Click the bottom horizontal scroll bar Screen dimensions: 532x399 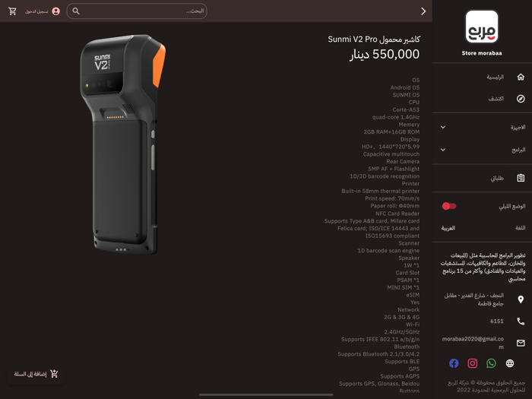click(266, 394)
